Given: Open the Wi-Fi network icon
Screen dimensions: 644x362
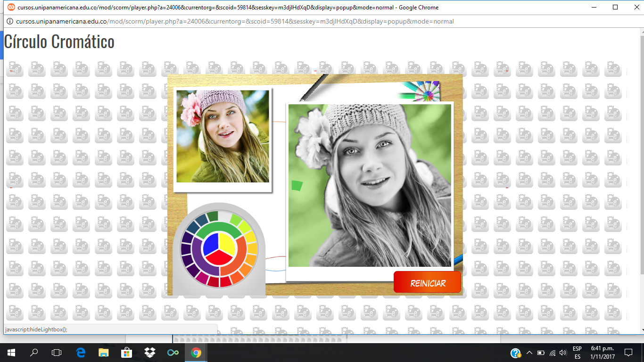Looking at the screenshot, I should pos(552,353).
